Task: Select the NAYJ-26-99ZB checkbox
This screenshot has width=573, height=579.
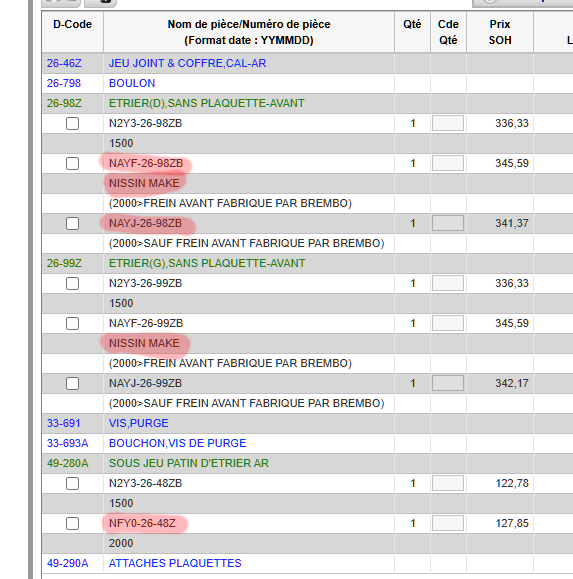Action: pyautogui.click(x=72, y=384)
